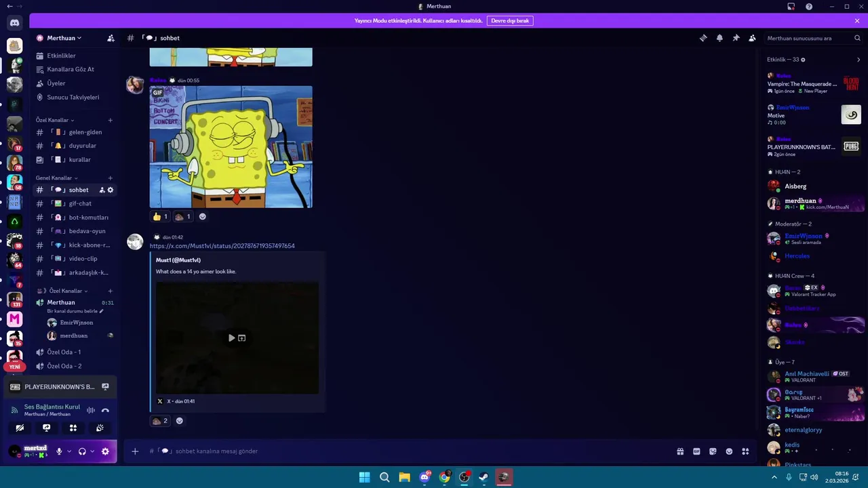Image resolution: width=868 pixels, height=488 pixels.
Task: Open Kanallara Göz At
Action: coord(75,69)
